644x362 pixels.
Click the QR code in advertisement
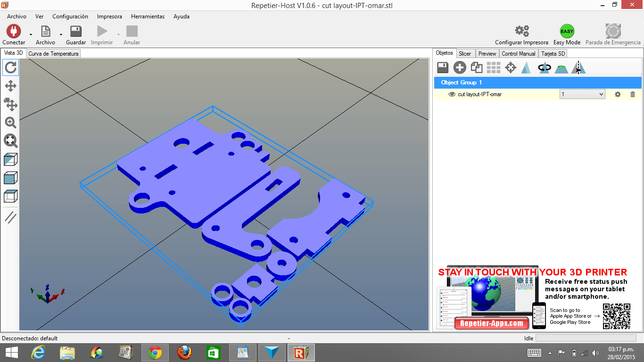point(617,316)
